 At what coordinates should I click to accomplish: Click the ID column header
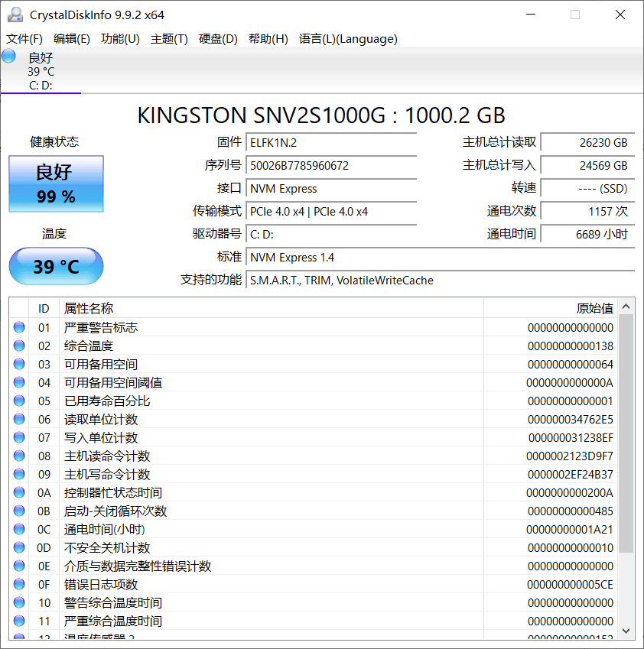[44, 308]
